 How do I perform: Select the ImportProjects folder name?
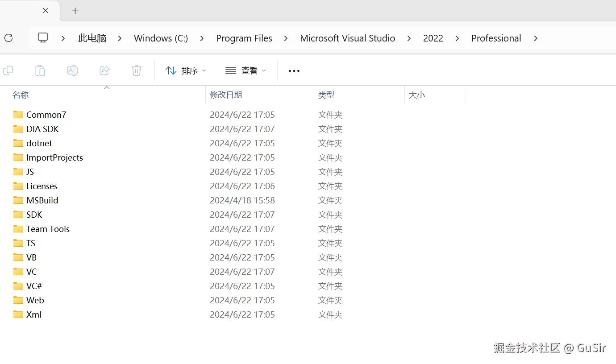tap(54, 157)
